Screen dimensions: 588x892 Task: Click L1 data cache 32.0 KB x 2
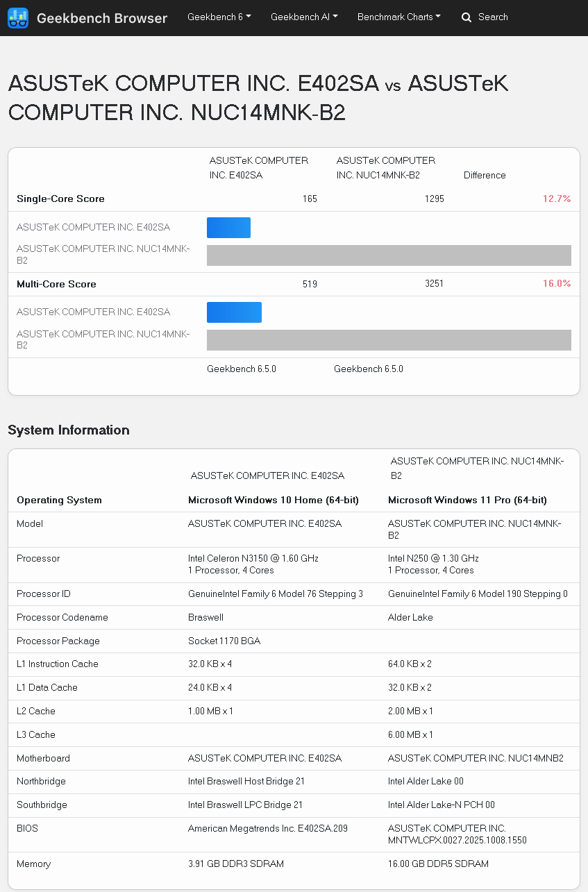[x=410, y=687]
